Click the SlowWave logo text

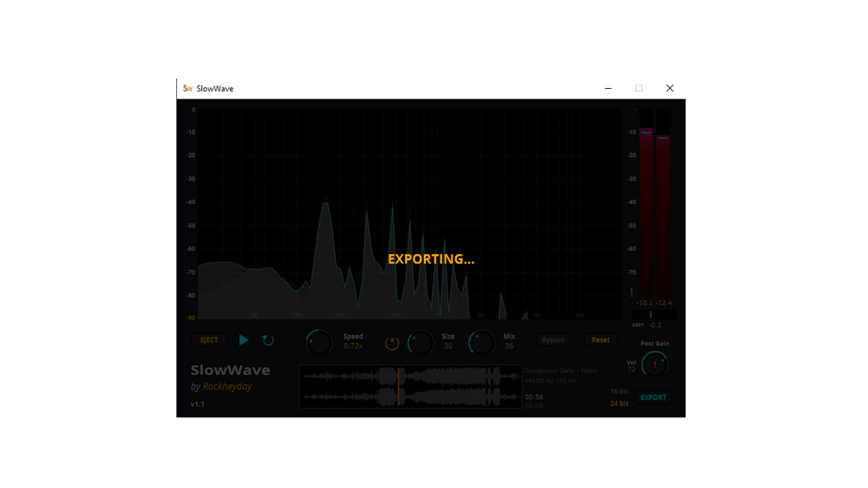tap(231, 370)
